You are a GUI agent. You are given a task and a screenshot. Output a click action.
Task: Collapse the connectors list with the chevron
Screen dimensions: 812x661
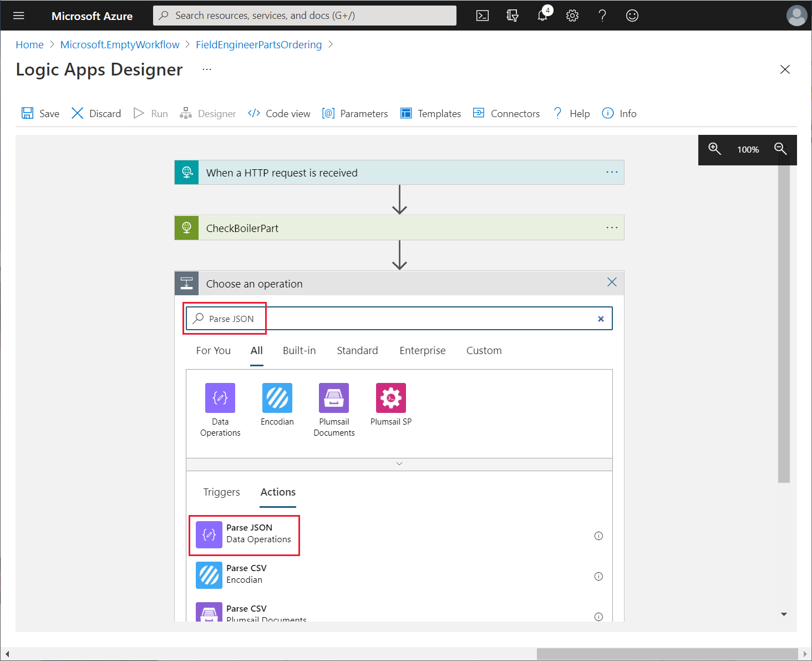coord(399,464)
